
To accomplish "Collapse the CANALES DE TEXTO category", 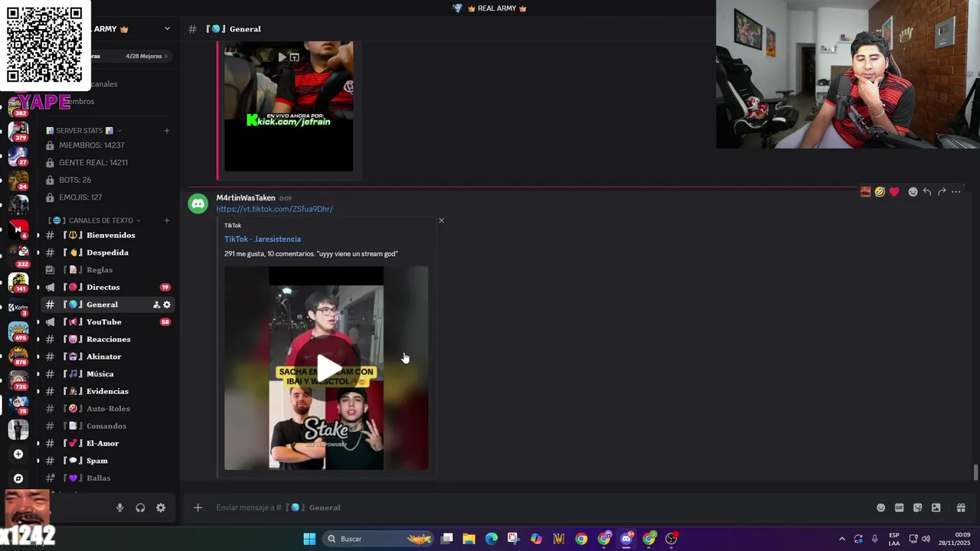I will tap(95, 220).
